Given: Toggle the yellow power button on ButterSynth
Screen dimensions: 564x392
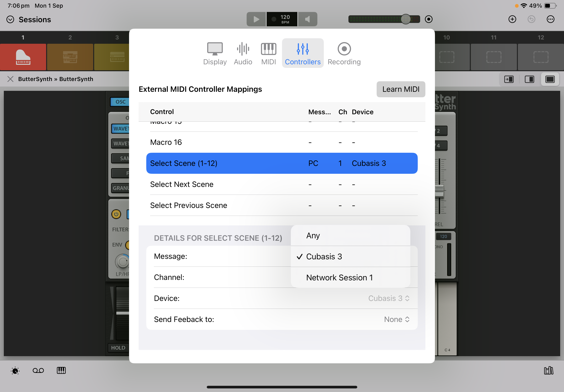Looking at the screenshot, I should pos(116,214).
